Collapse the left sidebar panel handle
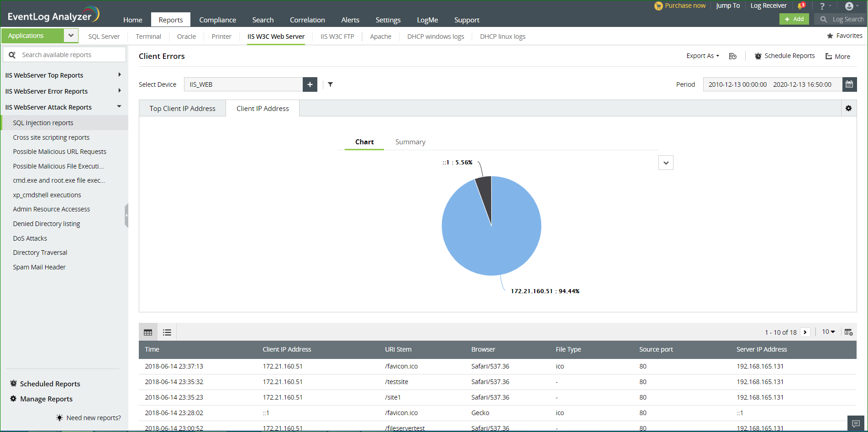 [x=126, y=215]
